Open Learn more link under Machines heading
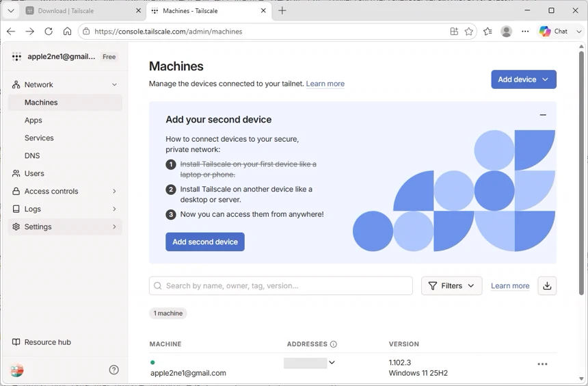The image size is (588, 386). pos(325,83)
